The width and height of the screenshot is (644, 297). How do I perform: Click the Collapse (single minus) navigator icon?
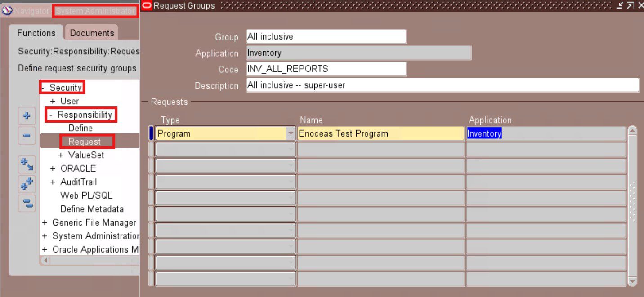click(27, 135)
